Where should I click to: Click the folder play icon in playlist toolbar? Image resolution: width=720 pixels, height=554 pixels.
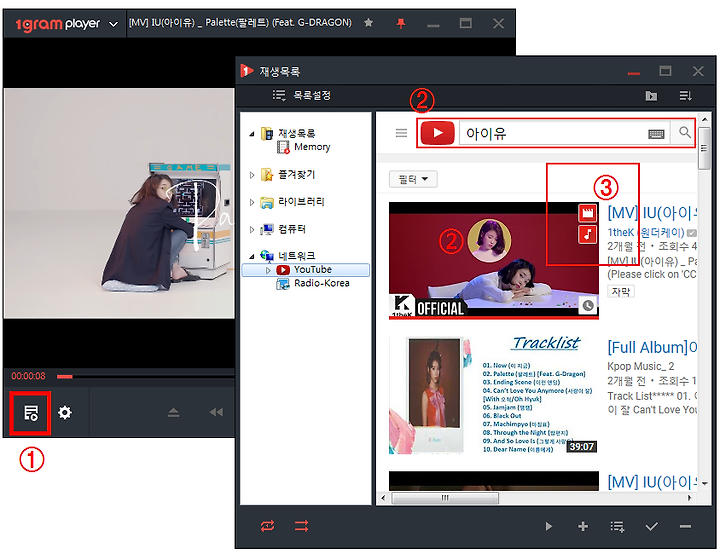(x=651, y=96)
